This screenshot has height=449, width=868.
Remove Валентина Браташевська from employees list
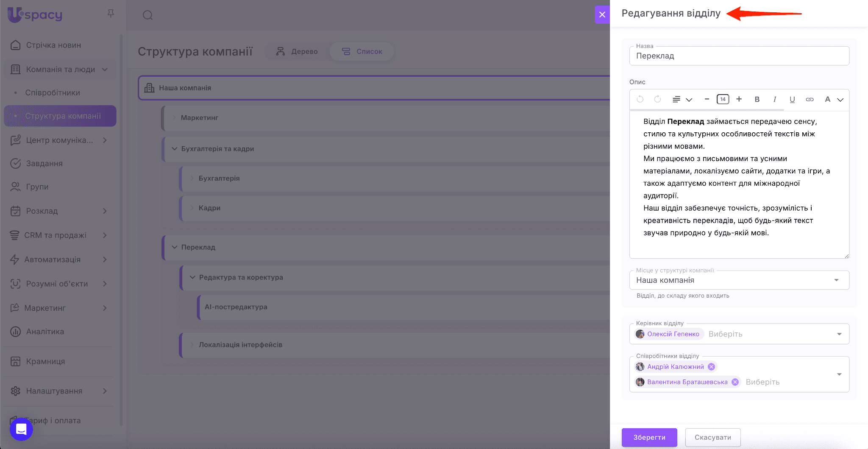(735, 382)
